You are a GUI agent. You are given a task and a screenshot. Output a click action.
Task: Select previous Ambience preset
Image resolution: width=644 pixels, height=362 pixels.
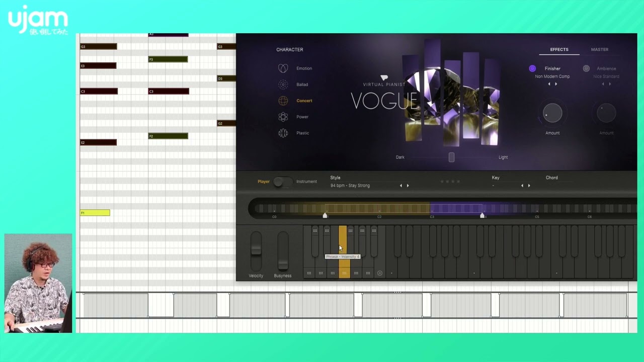tap(603, 84)
